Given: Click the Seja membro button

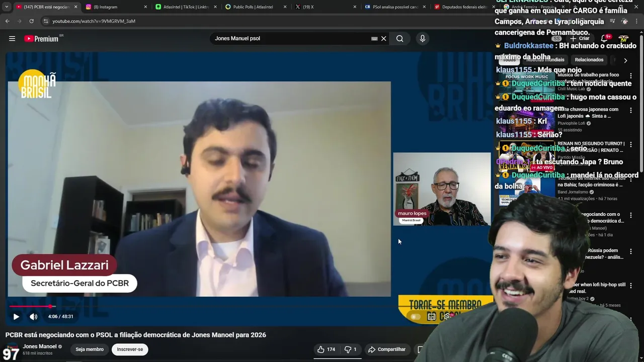Looking at the screenshot, I should click(x=90, y=349).
